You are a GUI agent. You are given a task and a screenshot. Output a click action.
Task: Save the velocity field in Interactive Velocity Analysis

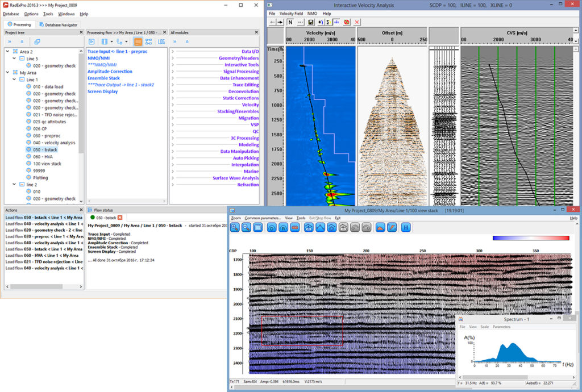310,22
